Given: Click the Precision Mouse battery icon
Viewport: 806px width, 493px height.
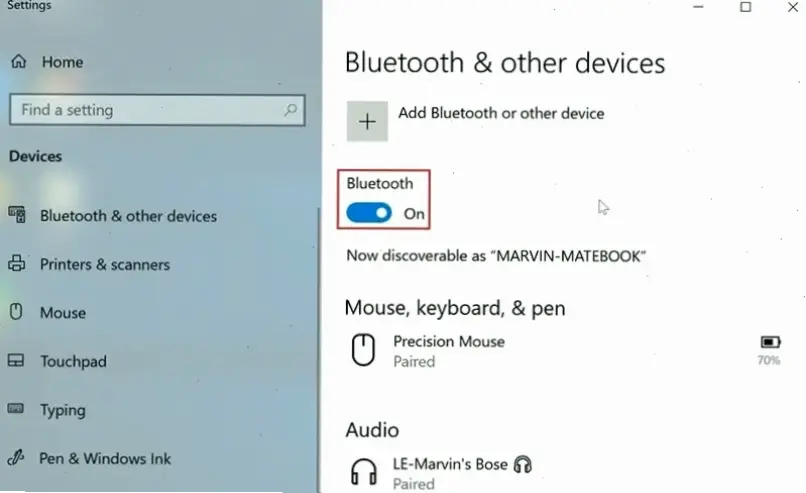Looking at the screenshot, I should point(770,342).
